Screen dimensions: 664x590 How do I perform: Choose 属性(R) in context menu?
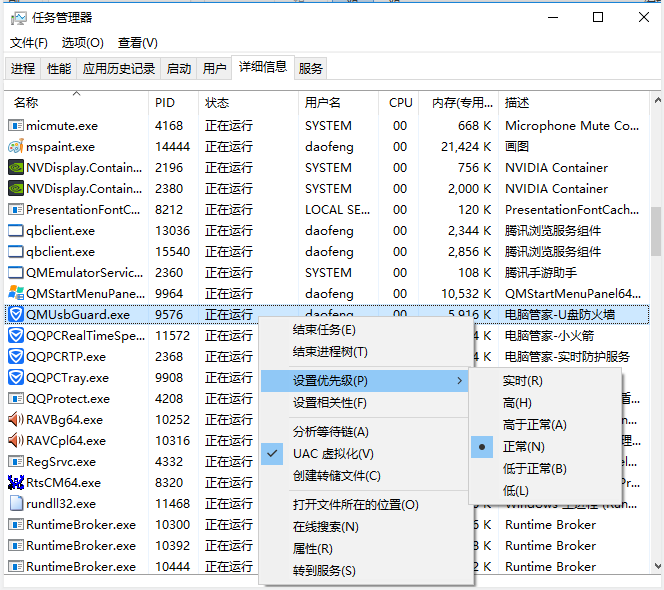pyautogui.click(x=365, y=548)
